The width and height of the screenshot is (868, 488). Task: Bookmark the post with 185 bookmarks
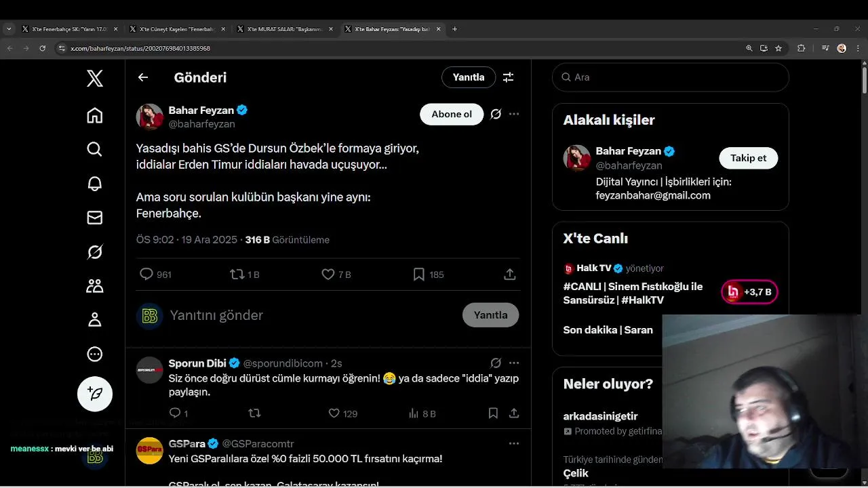(429, 274)
